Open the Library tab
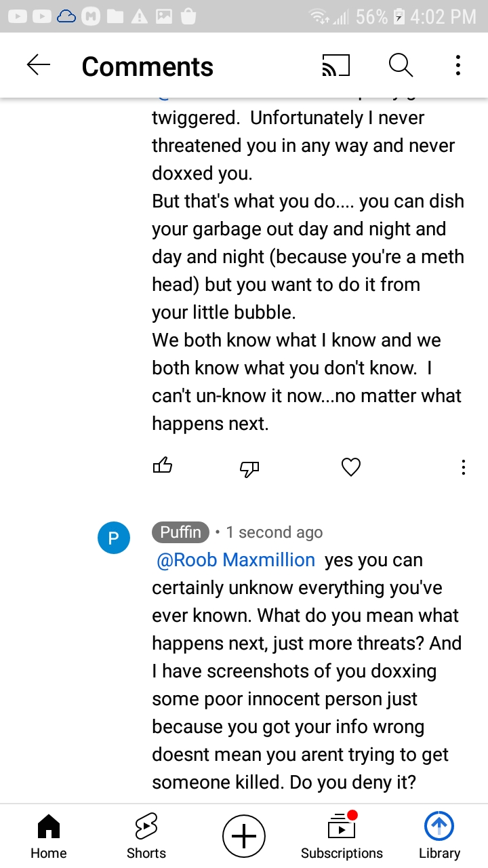 (x=439, y=836)
